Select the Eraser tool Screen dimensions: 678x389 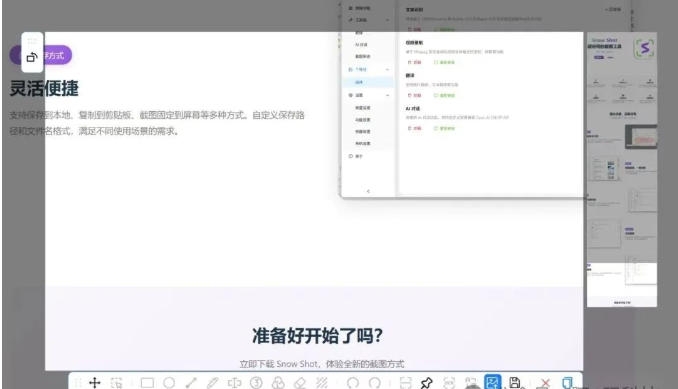(300, 383)
